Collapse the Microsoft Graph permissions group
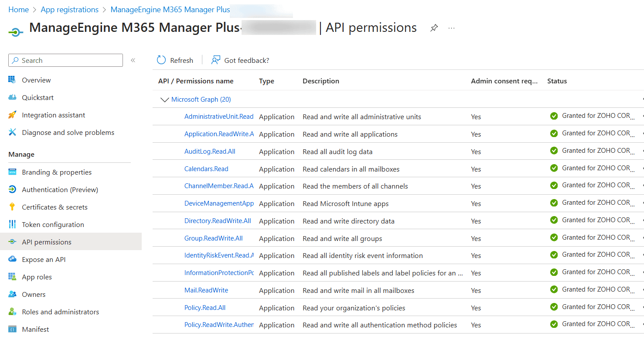644x337 pixels. (x=164, y=100)
